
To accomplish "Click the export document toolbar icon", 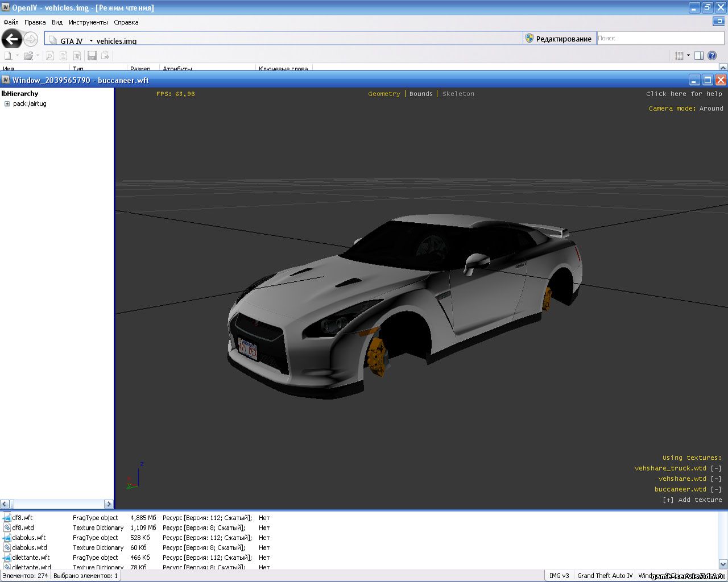I will [x=105, y=56].
